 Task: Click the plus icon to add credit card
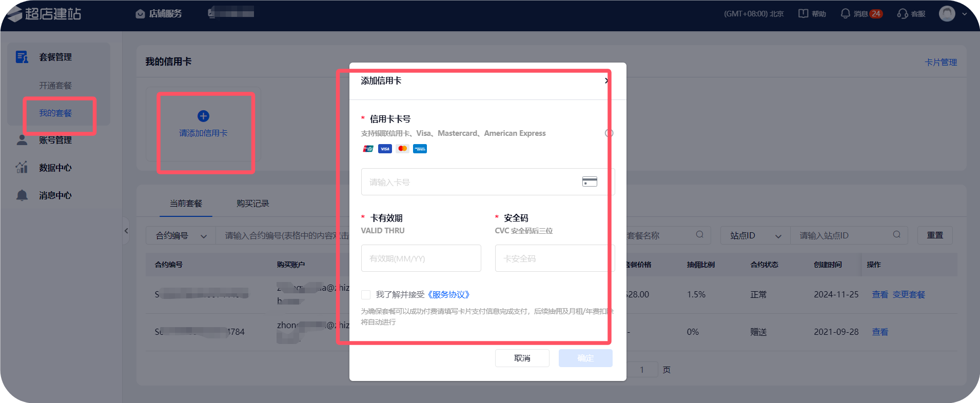tap(203, 116)
